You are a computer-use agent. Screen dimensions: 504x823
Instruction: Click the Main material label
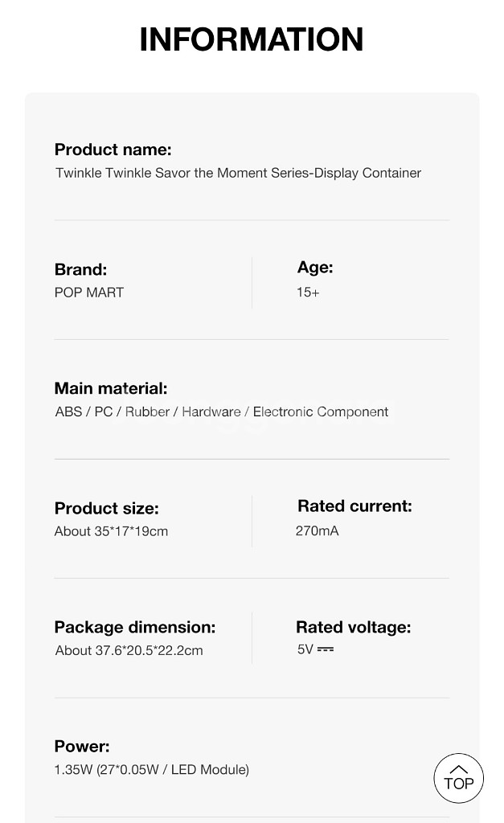coord(111,388)
